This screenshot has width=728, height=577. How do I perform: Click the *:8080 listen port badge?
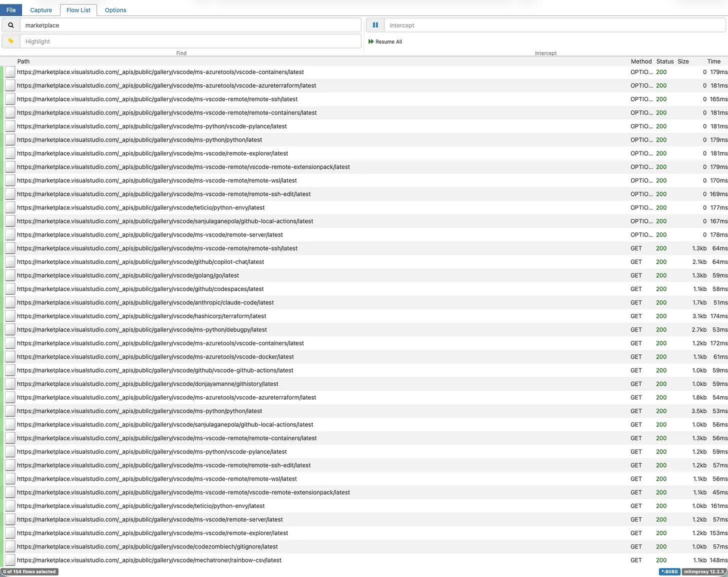click(x=669, y=571)
